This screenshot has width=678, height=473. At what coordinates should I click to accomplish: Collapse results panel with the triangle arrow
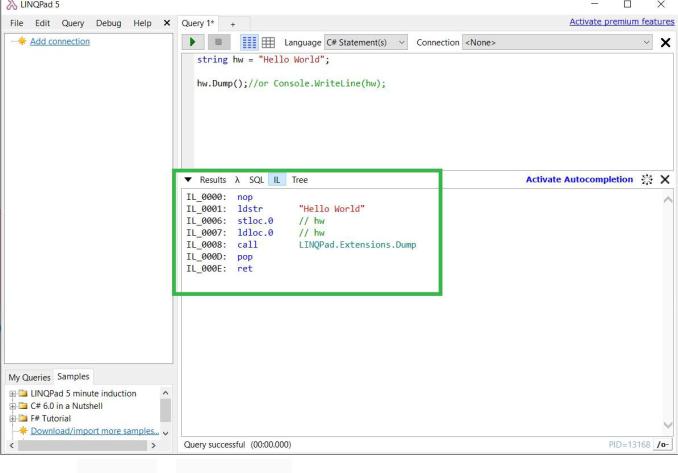[188, 179]
